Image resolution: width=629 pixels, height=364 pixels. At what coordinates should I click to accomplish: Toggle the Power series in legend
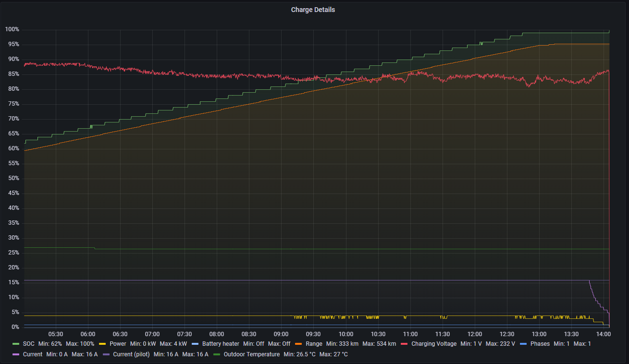point(118,344)
